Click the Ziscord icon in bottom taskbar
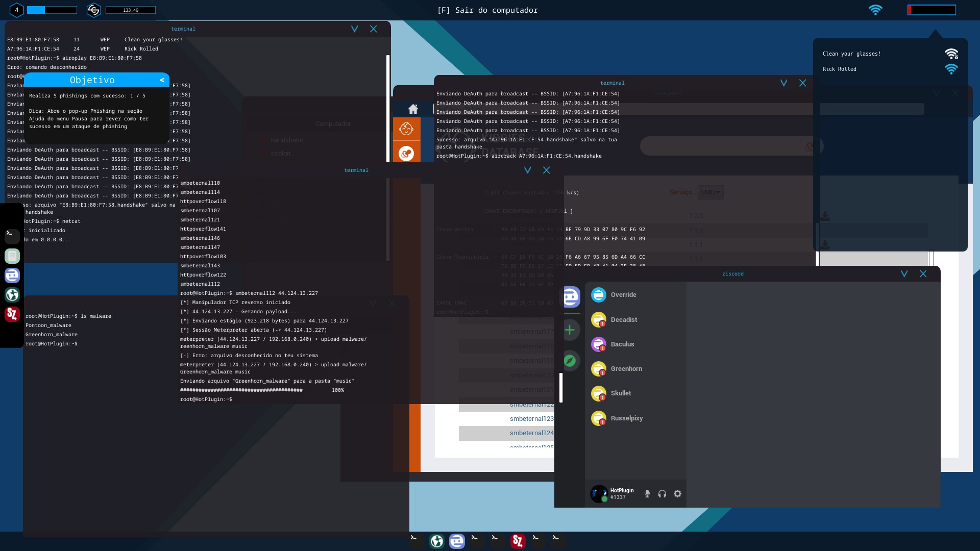980x551 pixels. click(457, 541)
